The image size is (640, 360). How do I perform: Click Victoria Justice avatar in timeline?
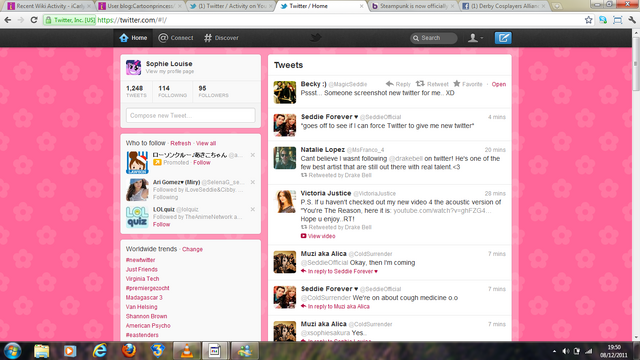click(x=284, y=202)
